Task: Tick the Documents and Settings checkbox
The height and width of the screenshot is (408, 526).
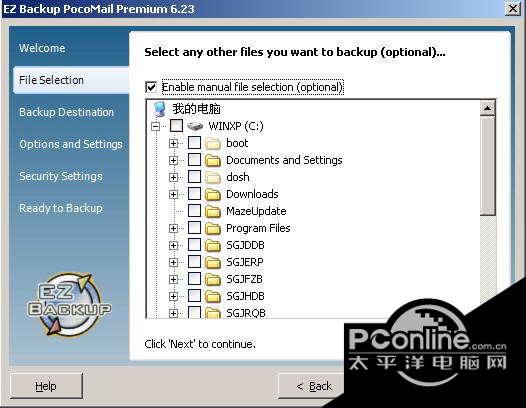Action: [x=194, y=160]
